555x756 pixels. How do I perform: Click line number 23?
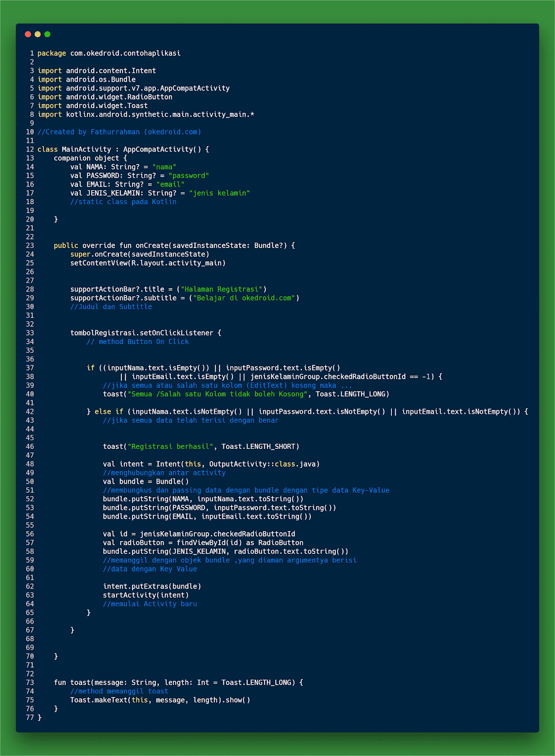[x=30, y=246]
